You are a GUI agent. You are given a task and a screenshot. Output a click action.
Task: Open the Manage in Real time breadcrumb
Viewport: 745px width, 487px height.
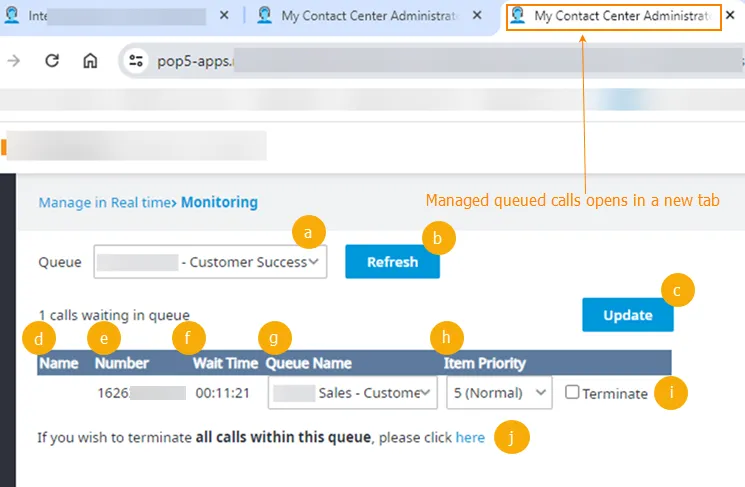pos(105,202)
